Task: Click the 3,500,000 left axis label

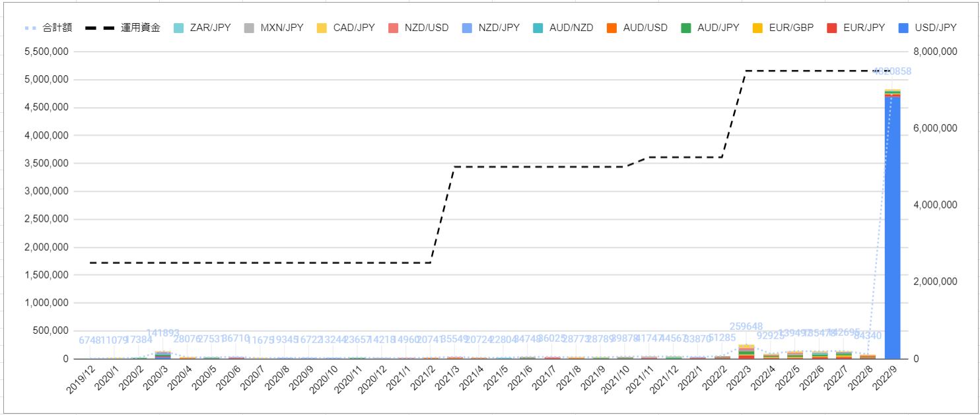Action: [x=46, y=164]
